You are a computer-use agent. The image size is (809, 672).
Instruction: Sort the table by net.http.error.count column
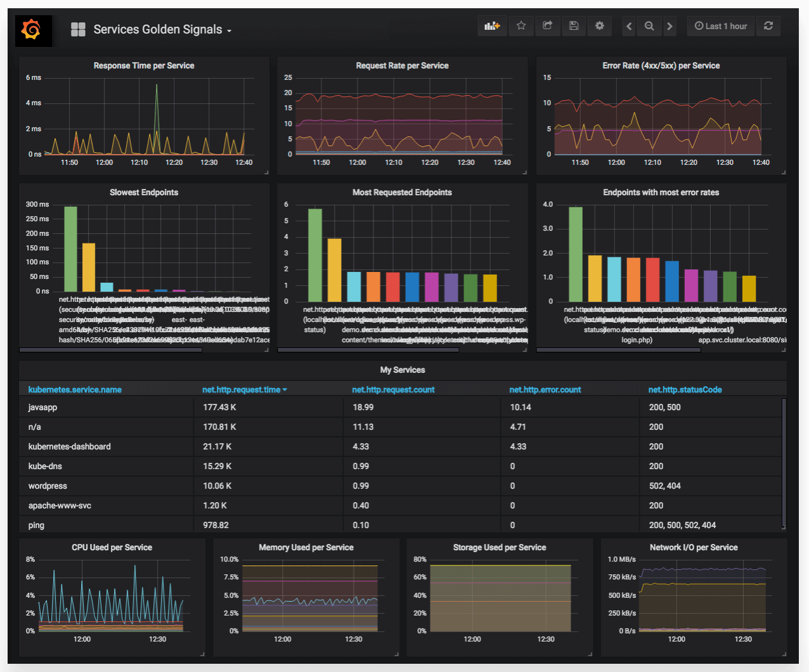pyautogui.click(x=547, y=389)
